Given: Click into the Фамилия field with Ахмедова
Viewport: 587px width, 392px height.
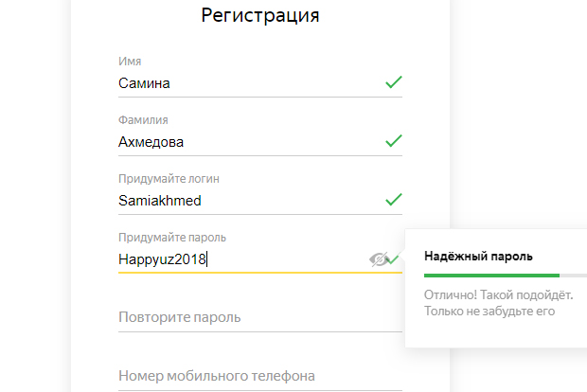Looking at the screenshot, I should coord(246,142).
